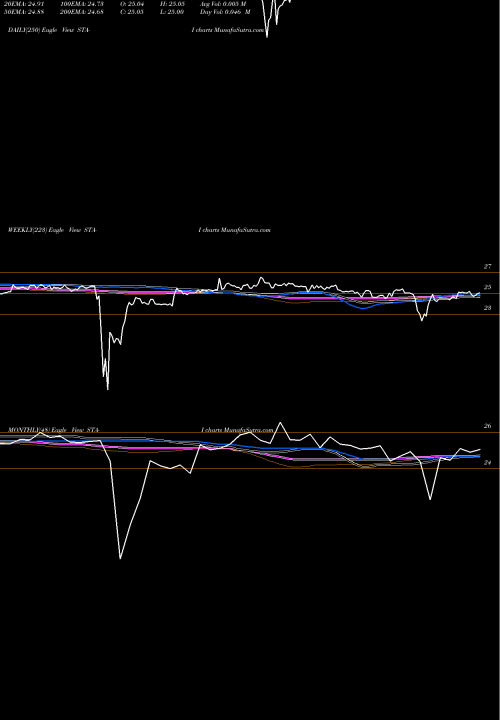Click the high price 'H: 25.05'
Viewport: 500px width, 720px height.
(x=172, y=4)
